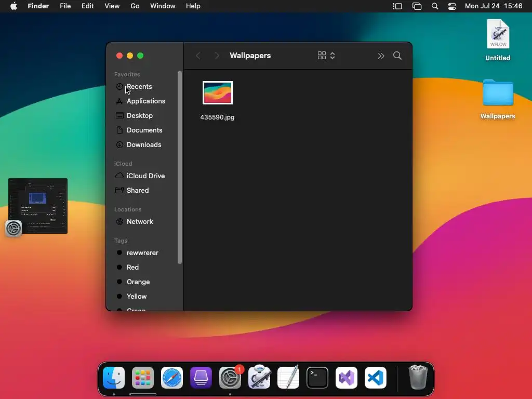Go forward in Finder toolbar

coord(217,56)
